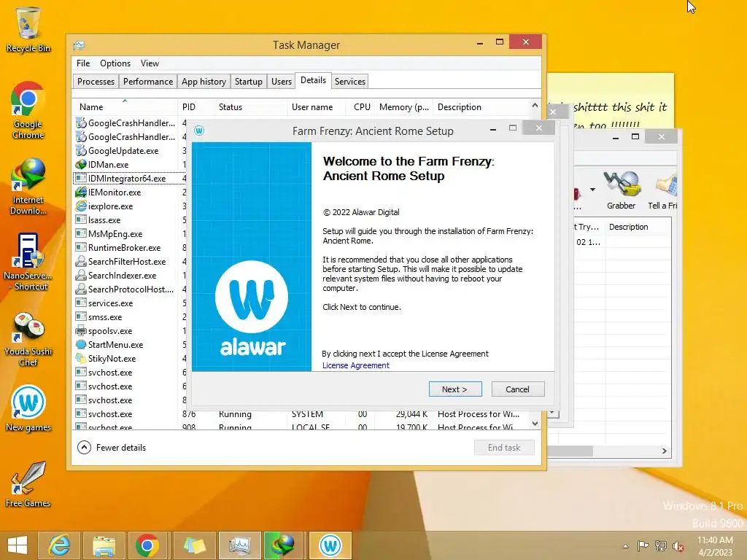Image resolution: width=747 pixels, height=560 pixels.
Task: Click the muted volume tray icon
Action: pos(678,545)
